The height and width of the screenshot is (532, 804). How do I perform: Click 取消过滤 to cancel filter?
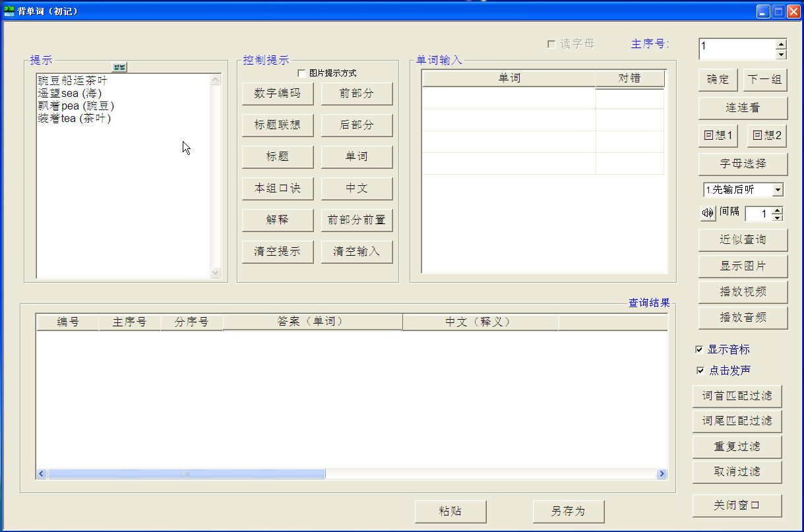[x=737, y=472]
